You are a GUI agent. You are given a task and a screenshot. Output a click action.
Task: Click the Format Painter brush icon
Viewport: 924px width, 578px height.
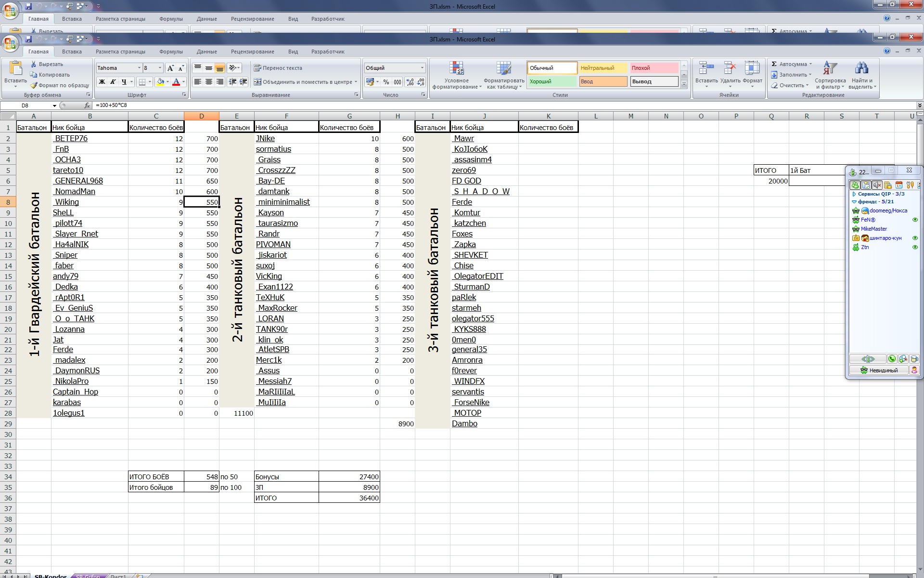tap(34, 85)
